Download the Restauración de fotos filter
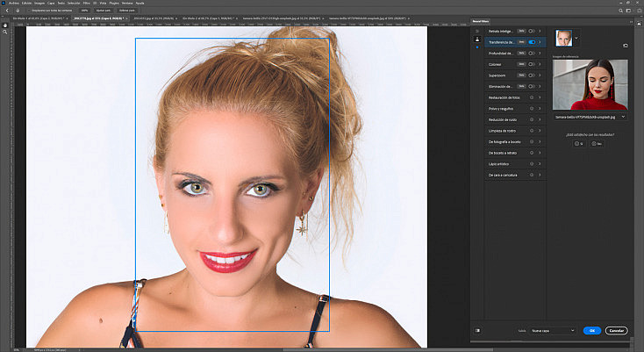This screenshot has height=352, width=644. click(532, 97)
